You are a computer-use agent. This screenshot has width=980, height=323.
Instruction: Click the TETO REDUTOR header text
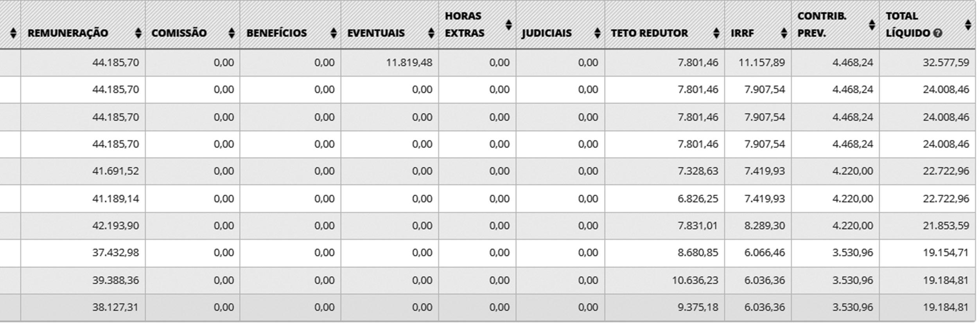[649, 33]
